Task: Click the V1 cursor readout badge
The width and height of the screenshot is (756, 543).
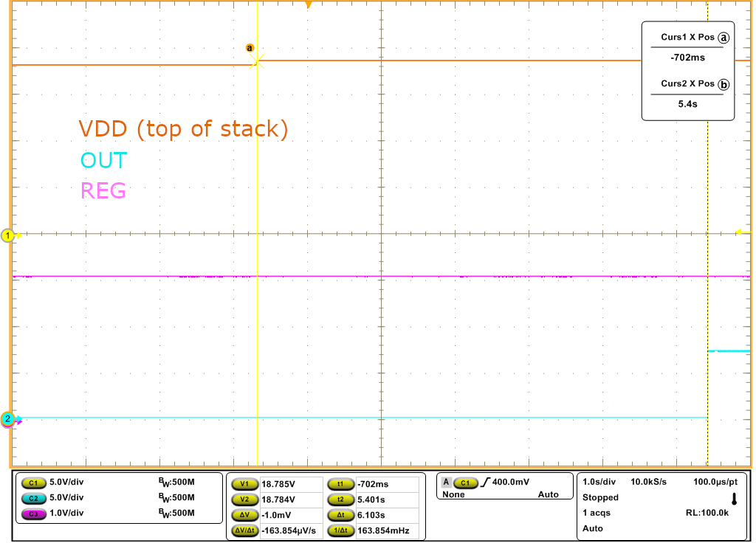Action: click(x=244, y=484)
